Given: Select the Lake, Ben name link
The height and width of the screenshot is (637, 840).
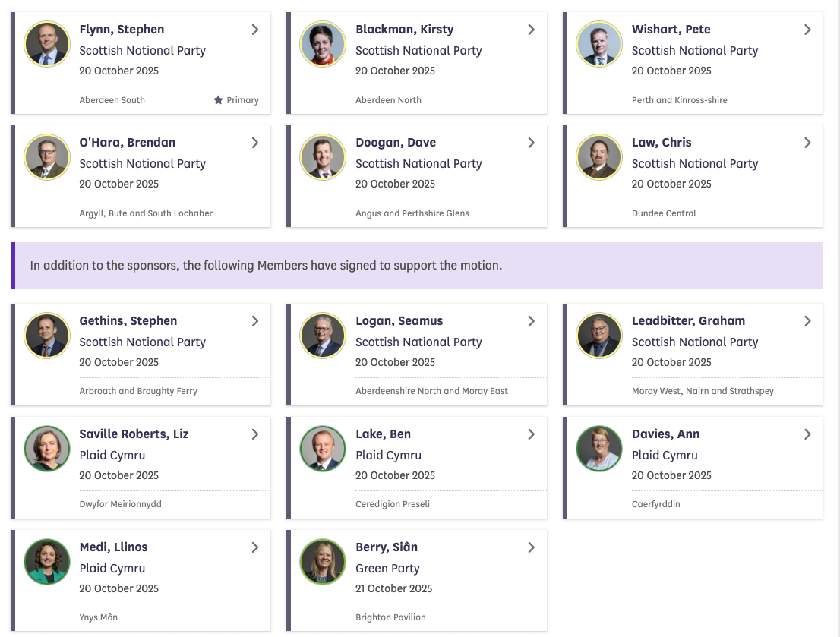Looking at the screenshot, I should pyautogui.click(x=383, y=434).
